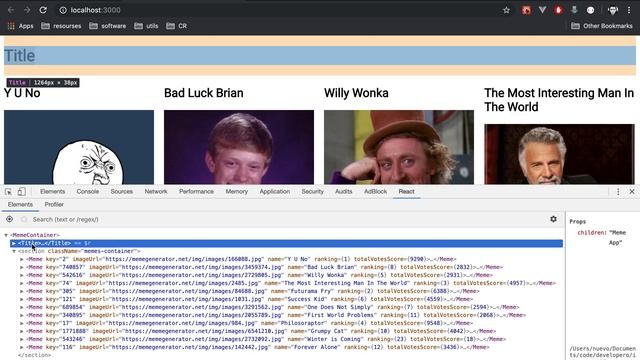Open the resourses bookmark folder
This screenshot has height=360, width=640.
[x=61, y=26]
